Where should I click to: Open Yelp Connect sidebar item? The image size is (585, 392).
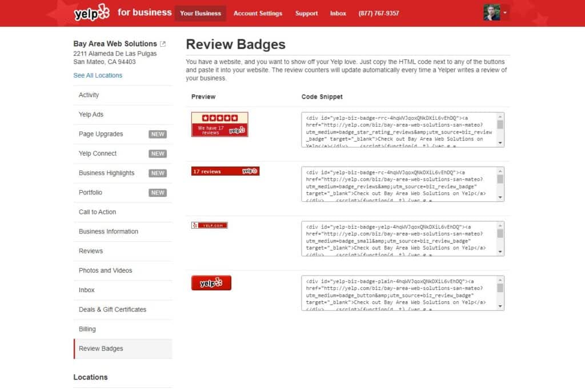(123, 153)
